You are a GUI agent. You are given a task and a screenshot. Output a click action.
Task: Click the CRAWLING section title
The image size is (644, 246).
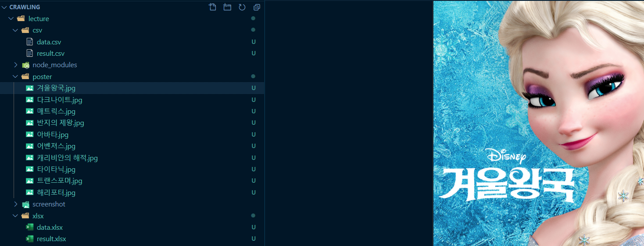(x=25, y=7)
